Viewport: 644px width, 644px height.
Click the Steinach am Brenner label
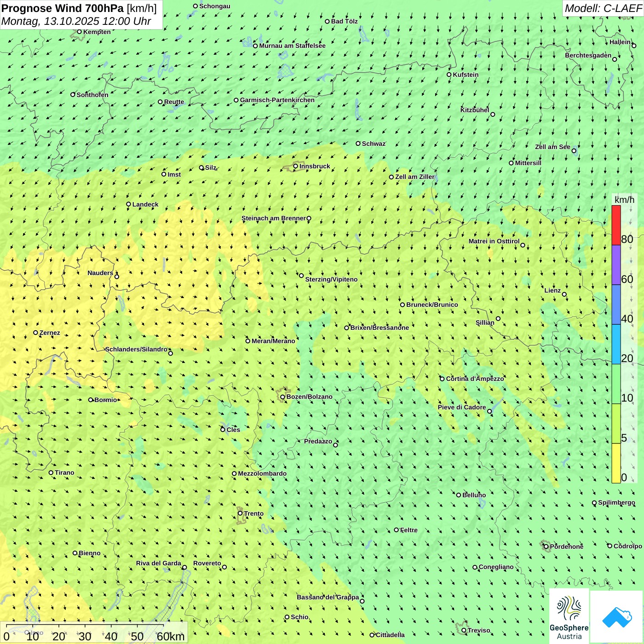pyautogui.click(x=274, y=218)
